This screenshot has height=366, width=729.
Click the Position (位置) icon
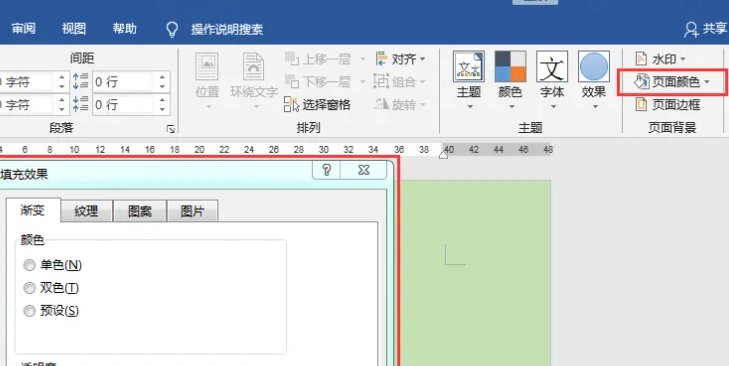pyautogui.click(x=207, y=67)
